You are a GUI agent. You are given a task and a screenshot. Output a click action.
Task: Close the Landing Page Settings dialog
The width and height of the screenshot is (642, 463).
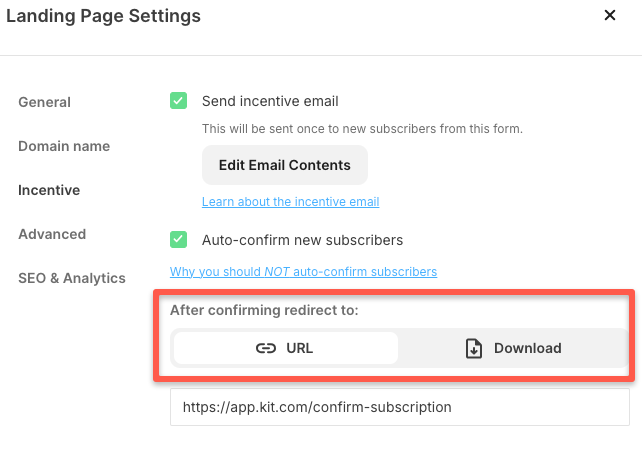tap(611, 15)
